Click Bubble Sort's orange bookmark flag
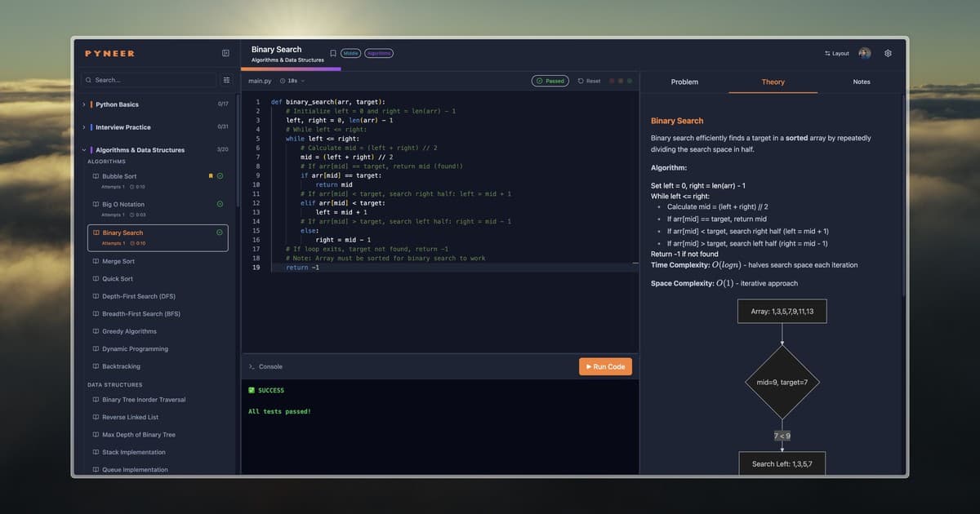This screenshot has width=980, height=514. coord(209,175)
